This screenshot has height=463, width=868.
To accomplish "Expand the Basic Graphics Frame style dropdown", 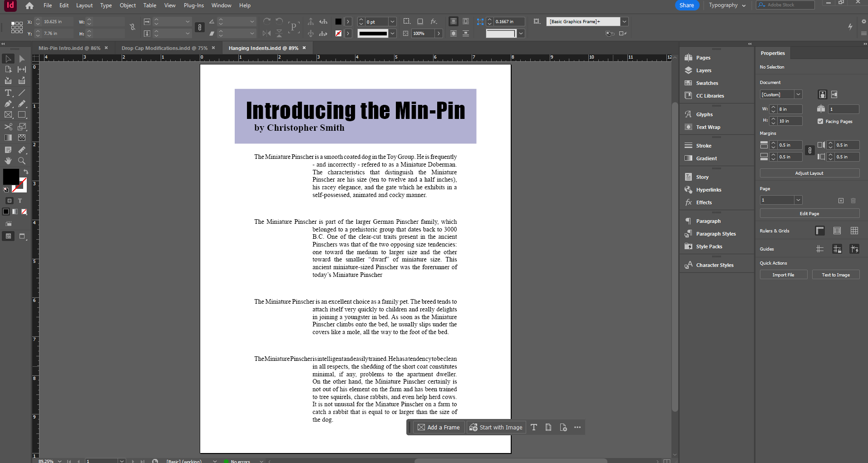I will 625,21.
